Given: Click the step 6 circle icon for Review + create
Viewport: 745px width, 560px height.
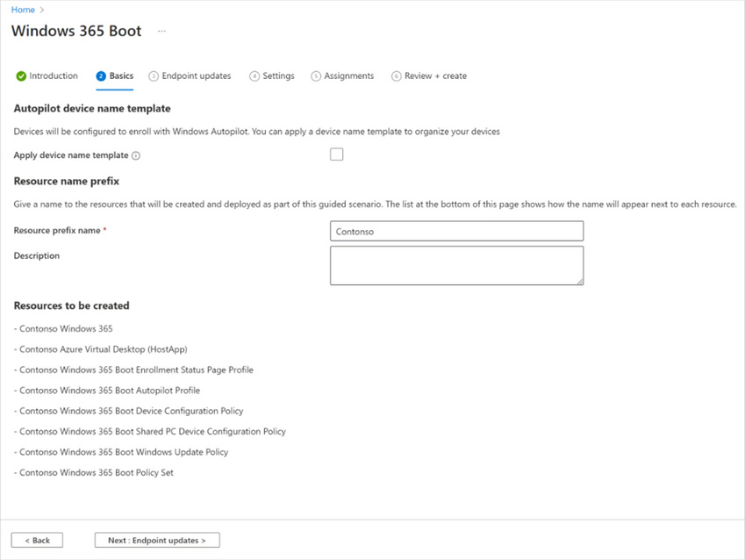Looking at the screenshot, I should coord(397,76).
